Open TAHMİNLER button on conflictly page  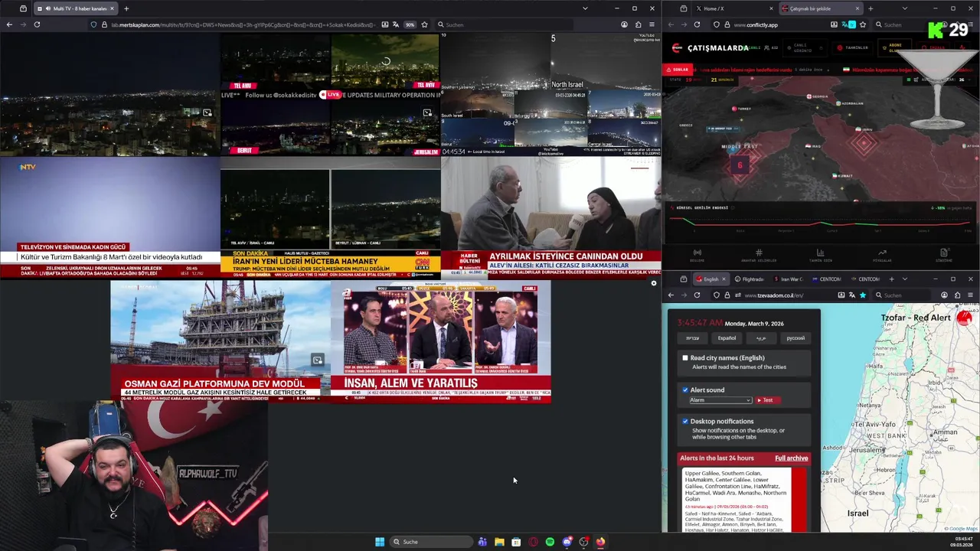click(x=852, y=47)
